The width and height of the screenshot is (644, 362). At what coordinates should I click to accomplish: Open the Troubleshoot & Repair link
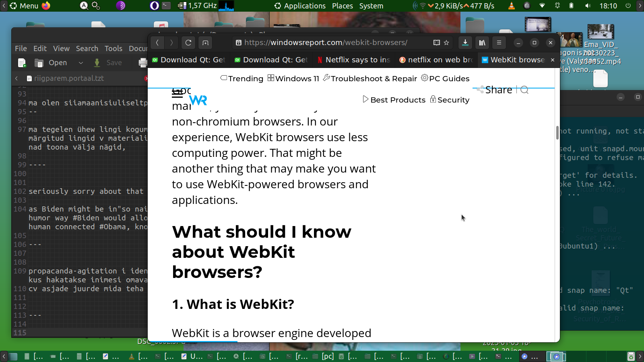click(370, 78)
